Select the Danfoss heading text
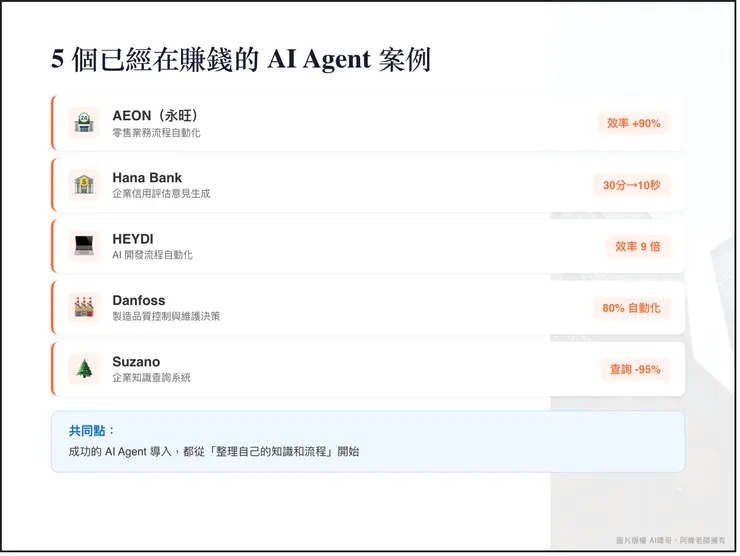The width and height of the screenshot is (740, 556). pos(138,300)
